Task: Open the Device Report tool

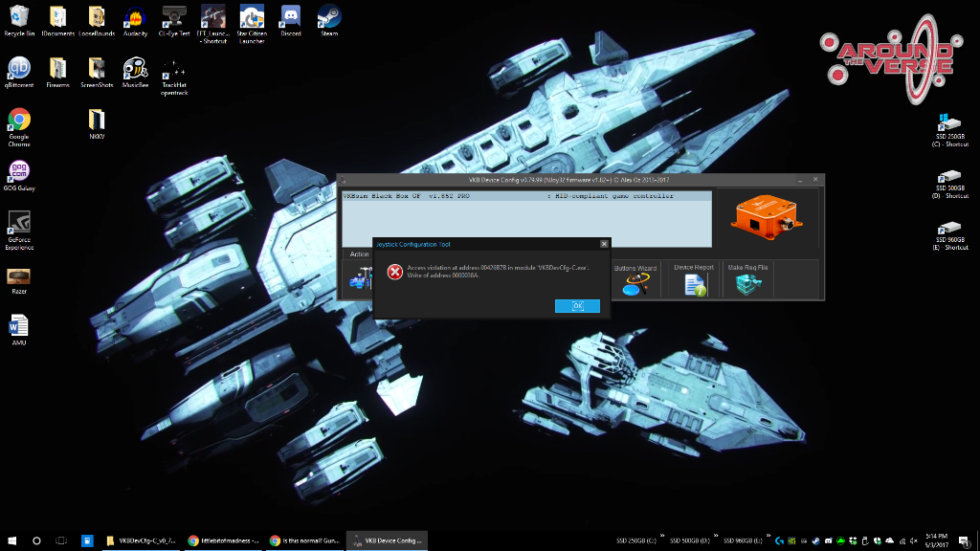Action: coord(694,280)
